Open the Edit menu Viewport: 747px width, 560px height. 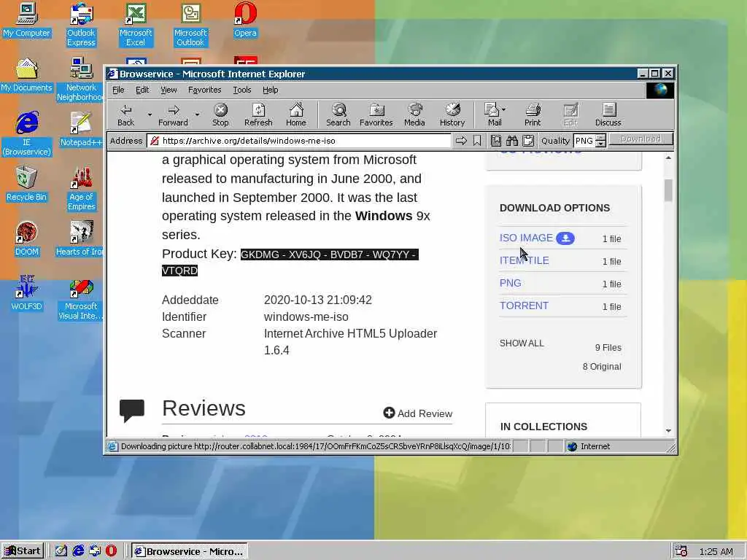click(142, 90)
